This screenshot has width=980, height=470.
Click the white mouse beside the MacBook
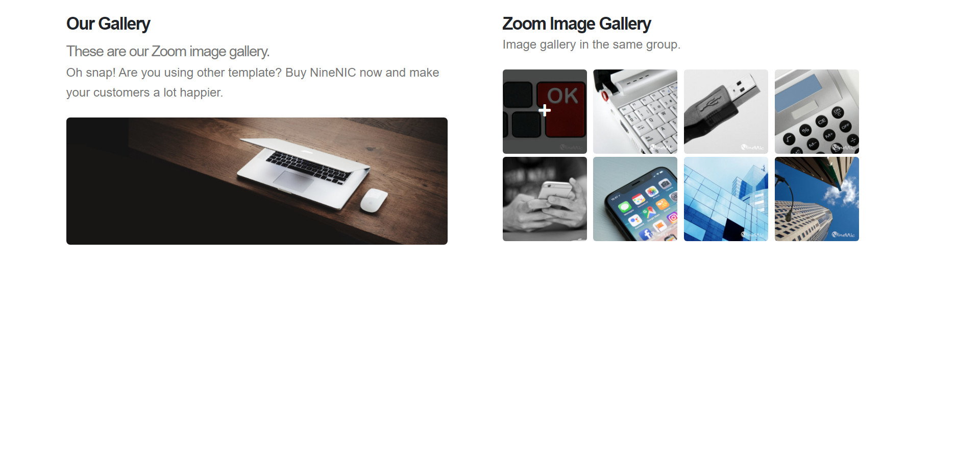(374, 200)
